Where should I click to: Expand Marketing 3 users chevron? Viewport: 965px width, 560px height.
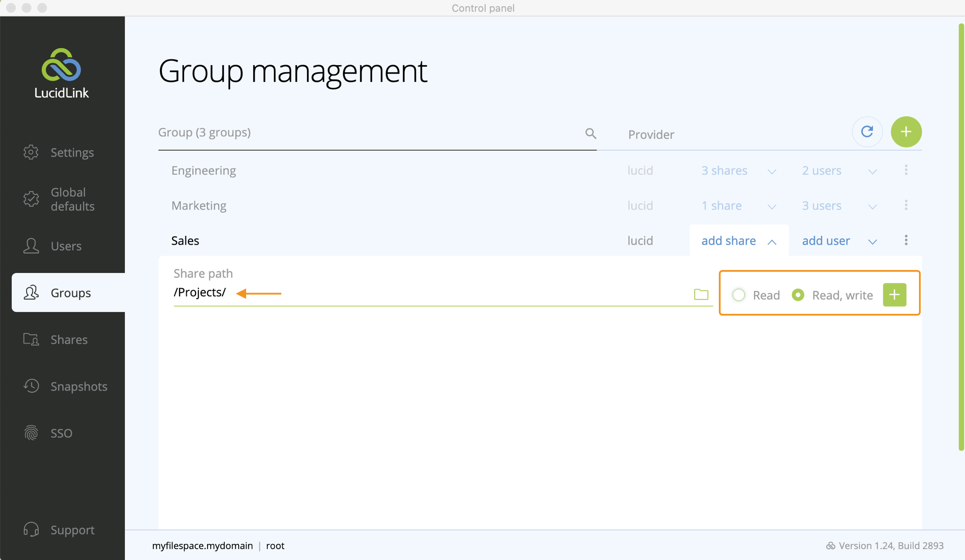point(873,207)
